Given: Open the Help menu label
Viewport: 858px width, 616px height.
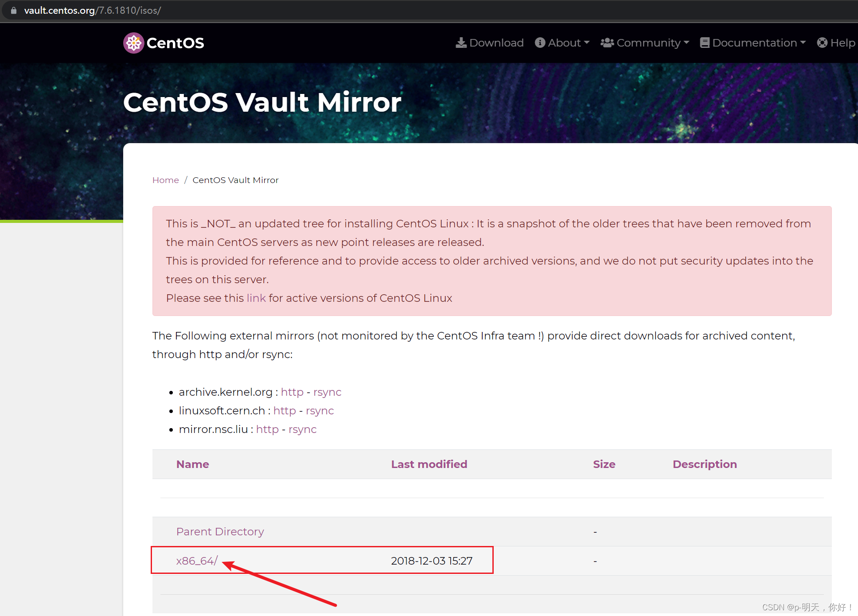Looking at the screenshot, I should (842, 43).
